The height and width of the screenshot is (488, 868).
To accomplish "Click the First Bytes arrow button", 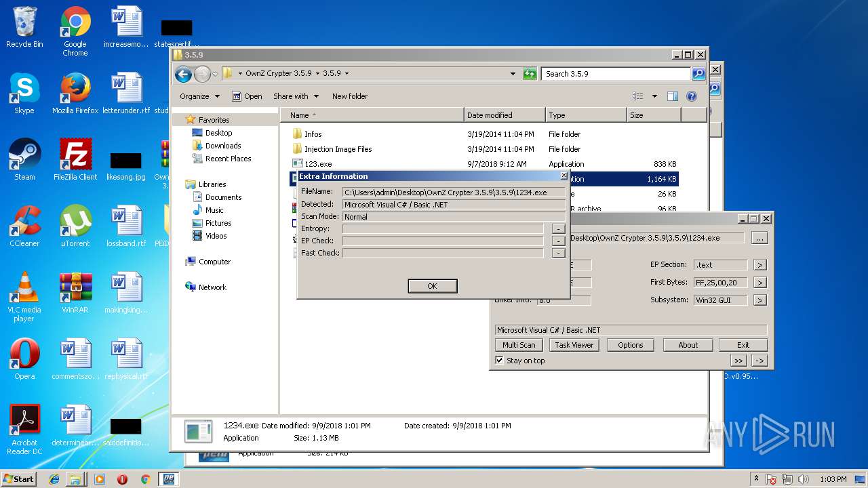I will (759, 283).
